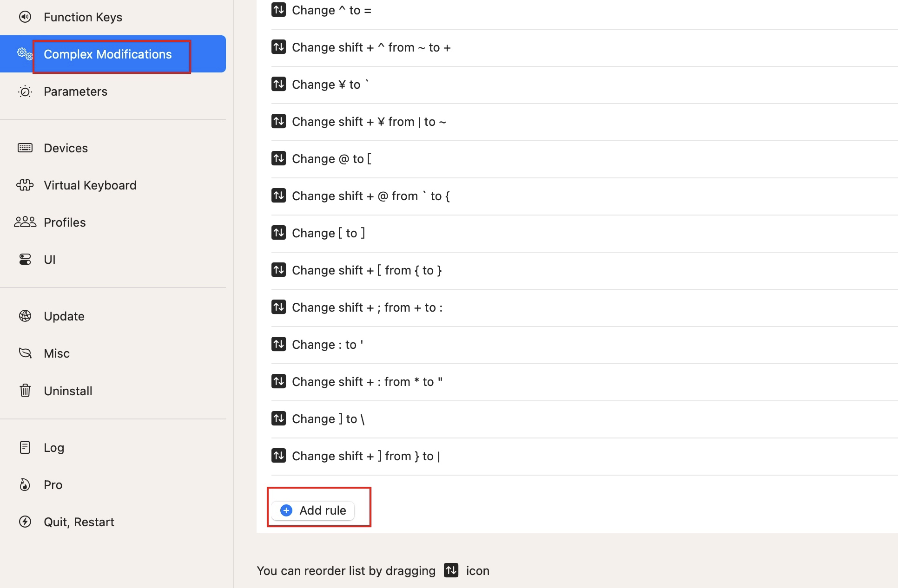Open the Log section

point(54,448)
